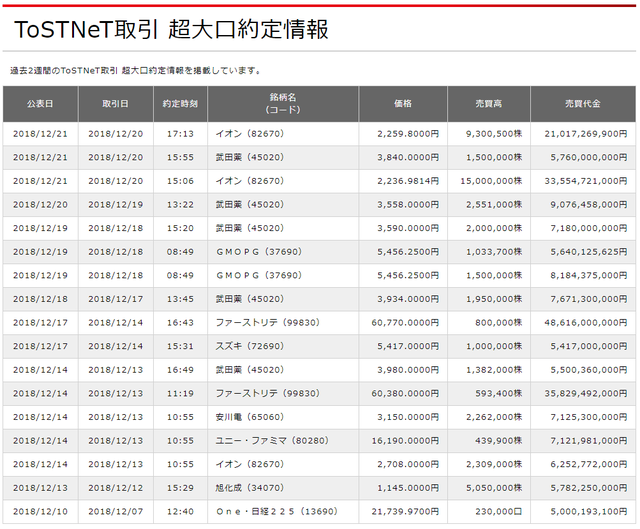This screenshot has height=529, width=640.
Task: Select the 13:45 time cell
Action: (x=180, y=299)
